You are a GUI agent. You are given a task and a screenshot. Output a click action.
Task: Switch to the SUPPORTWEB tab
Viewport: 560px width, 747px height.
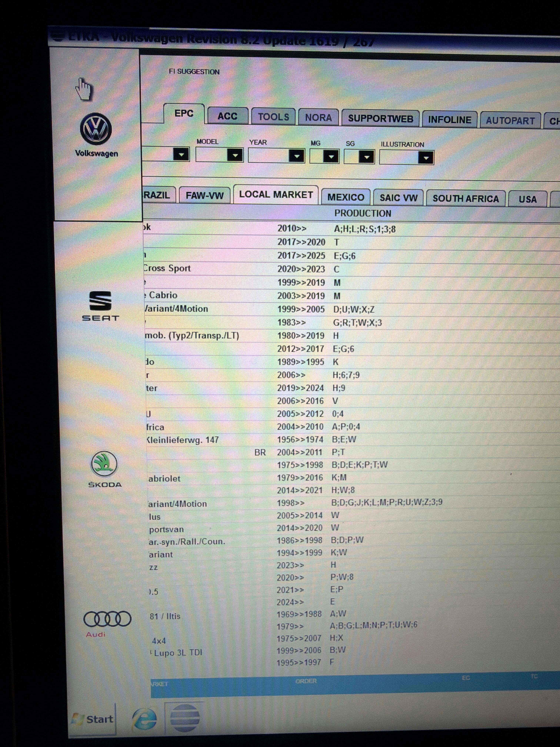tap(380, 119)
